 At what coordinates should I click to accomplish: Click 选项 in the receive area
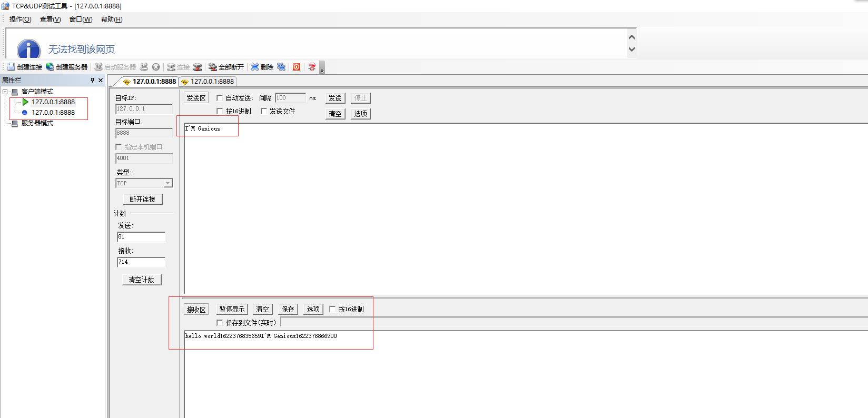(x=313, y=309)
